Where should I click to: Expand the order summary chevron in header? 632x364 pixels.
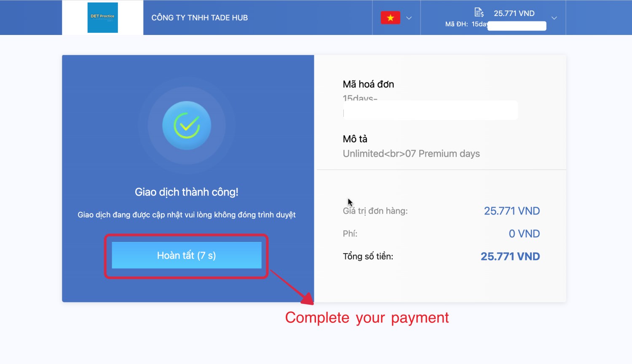554,18
